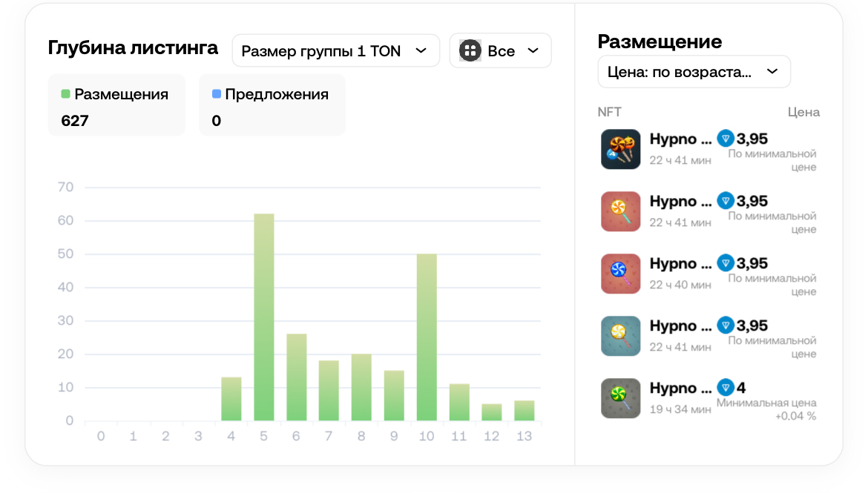This screenshot has width=868, height=493.
Task: Open the yellow lollipop on teal NFT thumbnail
Action: [620, 336]
